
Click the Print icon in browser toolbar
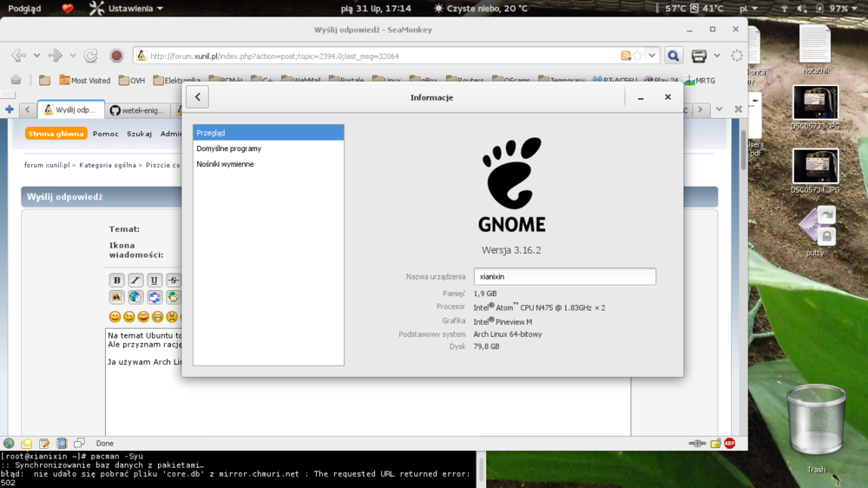tap(699, 56)
